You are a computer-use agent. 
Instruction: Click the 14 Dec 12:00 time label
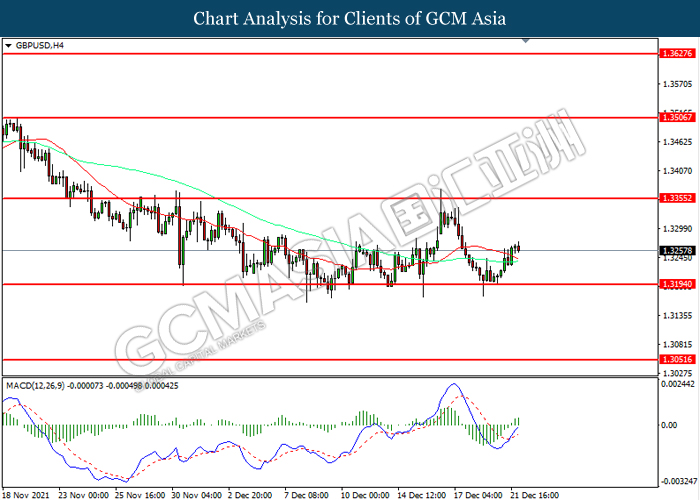tap(421, 495)
